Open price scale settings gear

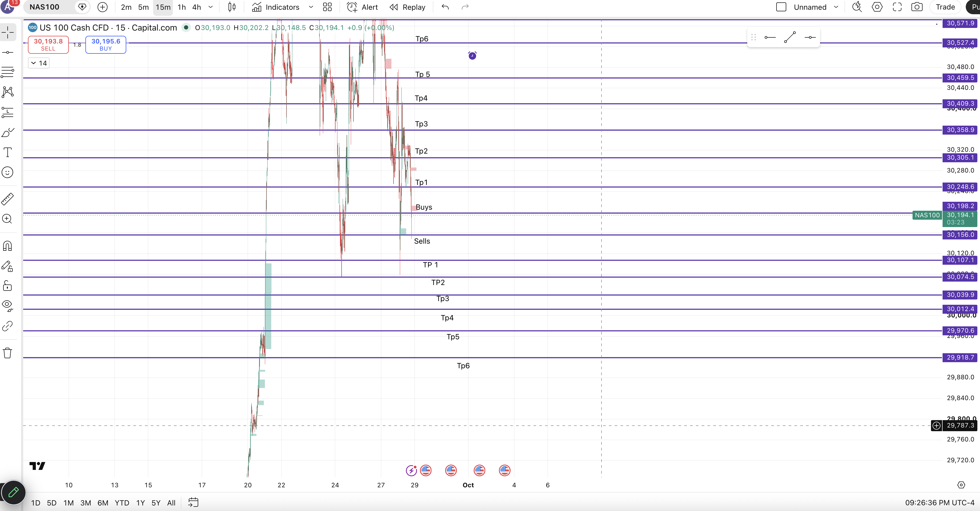961,485
